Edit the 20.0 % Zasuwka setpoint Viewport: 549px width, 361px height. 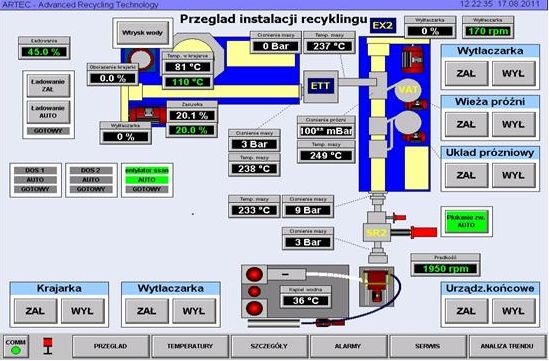(192, 130)
